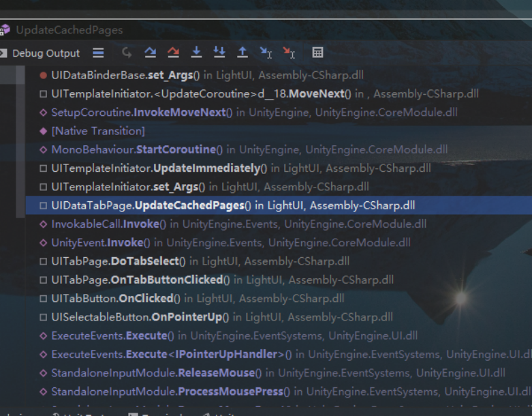Click the Smart Step Into icon
532x416 pixels.
click(x=219, y=53)
